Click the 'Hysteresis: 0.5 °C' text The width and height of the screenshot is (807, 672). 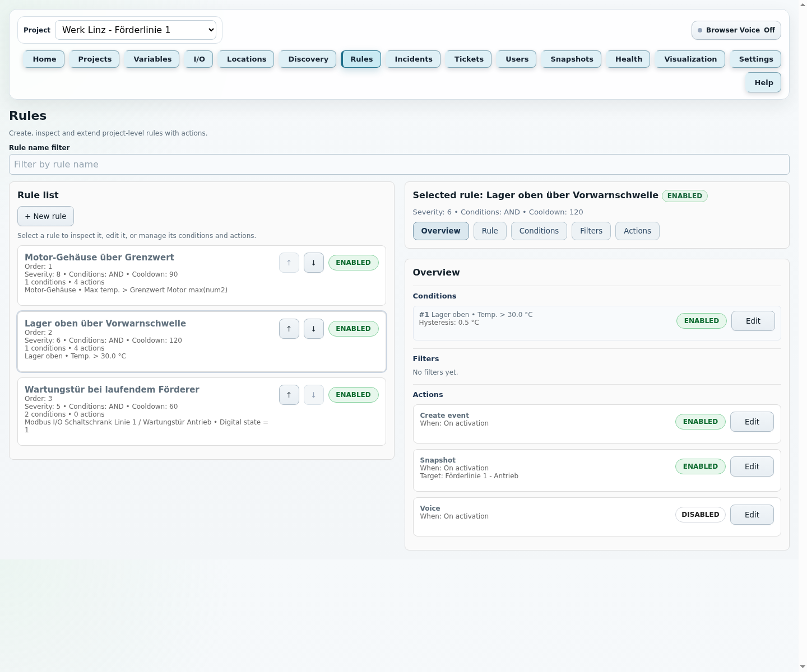[449, 323]
